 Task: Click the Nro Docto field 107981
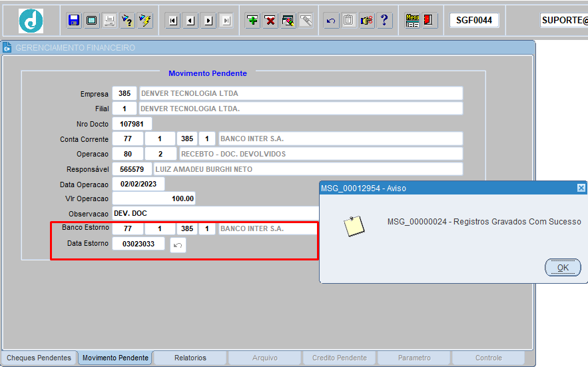click(132, 124)
